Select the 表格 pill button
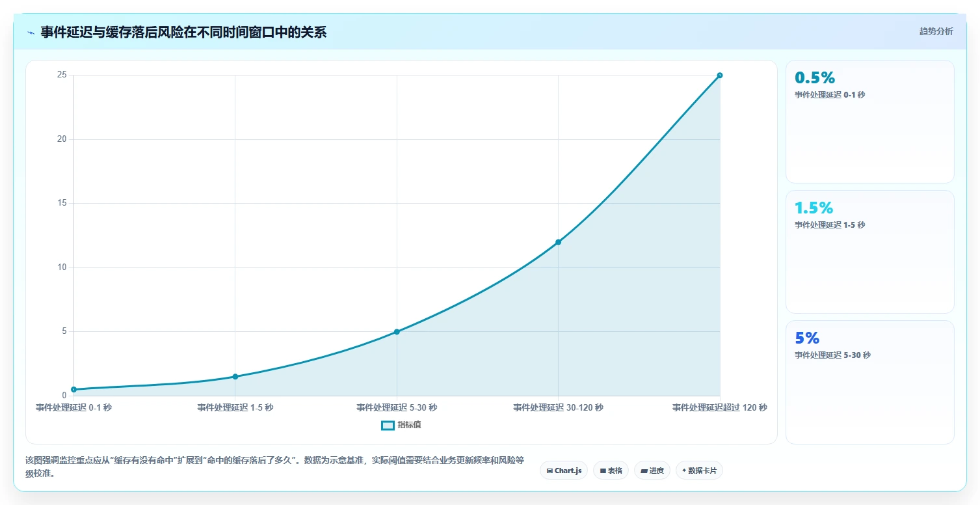The image size is (980, 505). [611, 470]
